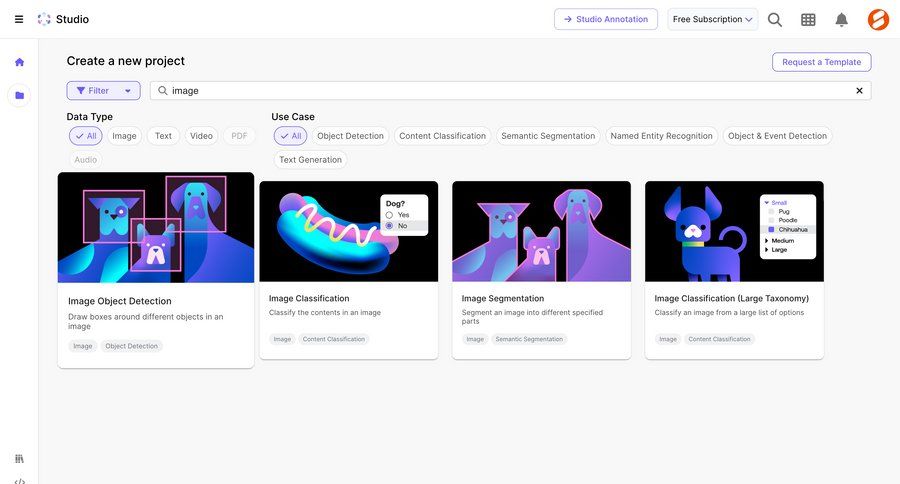The image size is (900, 484).
Task: Open the hamburger menu
Action: [x=19, y=19]
